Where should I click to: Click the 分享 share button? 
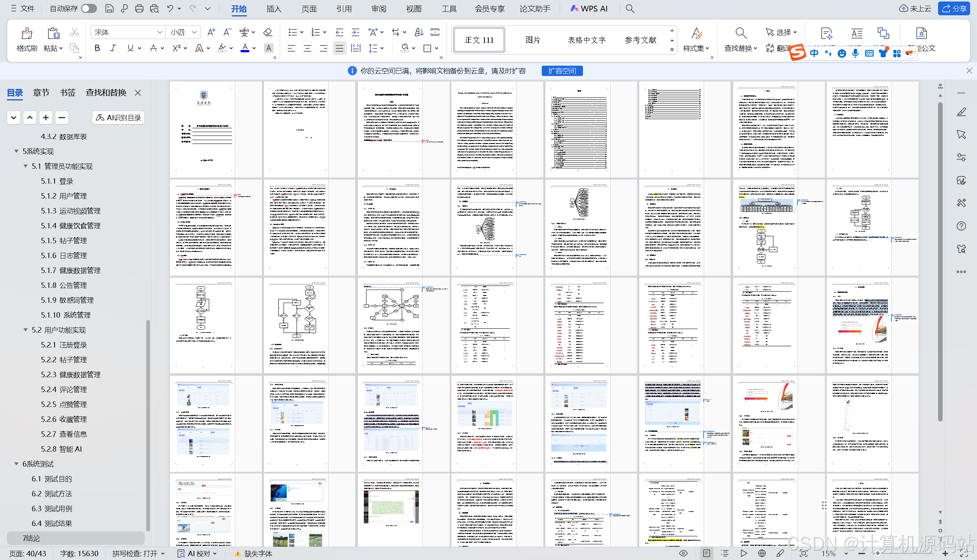point(954,8)
